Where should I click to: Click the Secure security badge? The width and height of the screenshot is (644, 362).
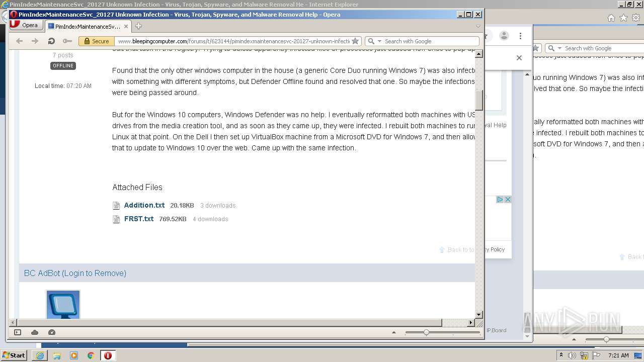coord(97,41)
